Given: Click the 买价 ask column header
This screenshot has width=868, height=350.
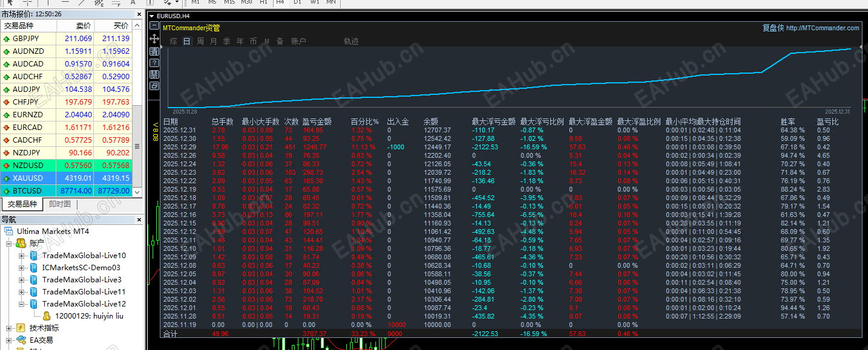Looking at the screenshot, I should [x=113, y=26].
